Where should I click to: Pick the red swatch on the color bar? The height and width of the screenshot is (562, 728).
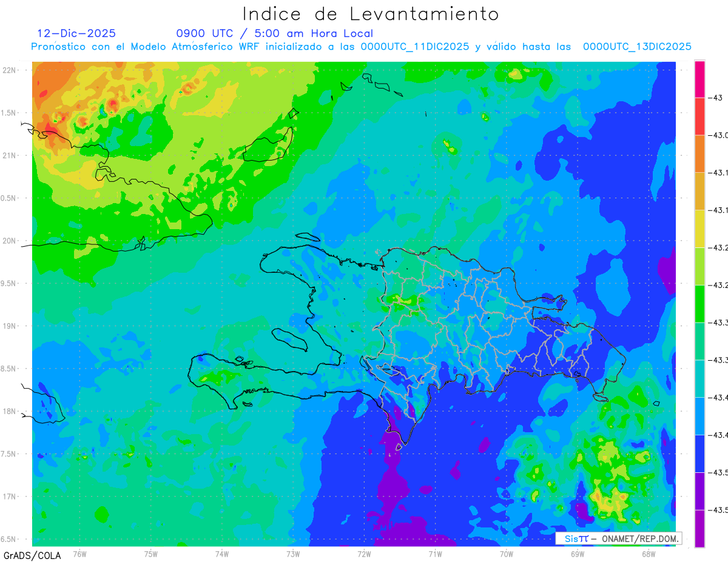699,116
